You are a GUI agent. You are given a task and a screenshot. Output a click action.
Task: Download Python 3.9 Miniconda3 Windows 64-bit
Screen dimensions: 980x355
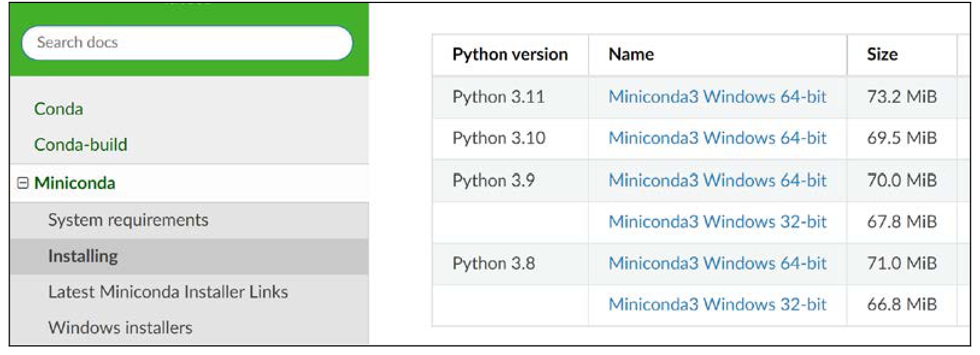coord(717,180)
